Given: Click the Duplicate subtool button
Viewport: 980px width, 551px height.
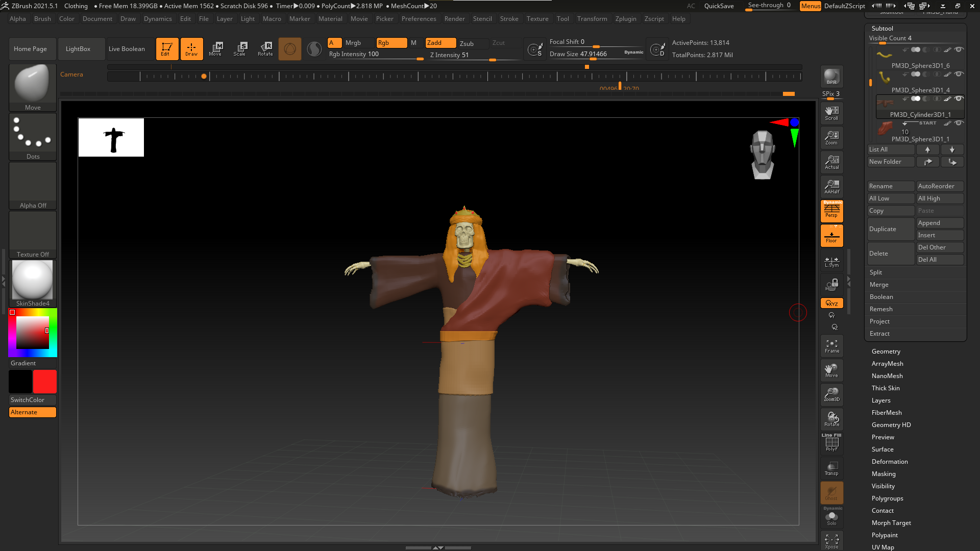Looking at the screenshot, I should [x=890, y=229].
